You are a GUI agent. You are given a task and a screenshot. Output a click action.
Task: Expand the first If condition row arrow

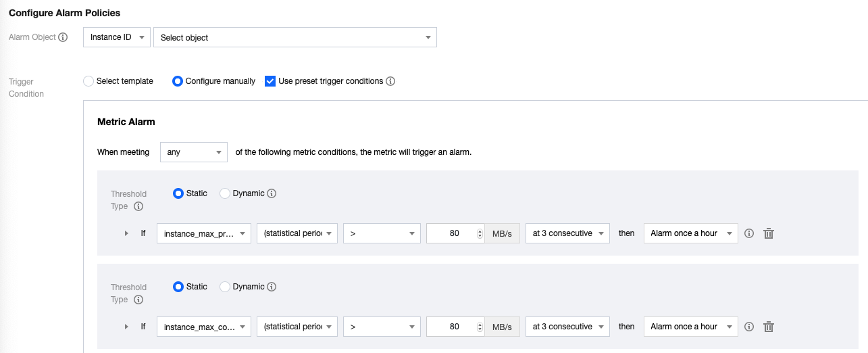(x=126, y=233)
